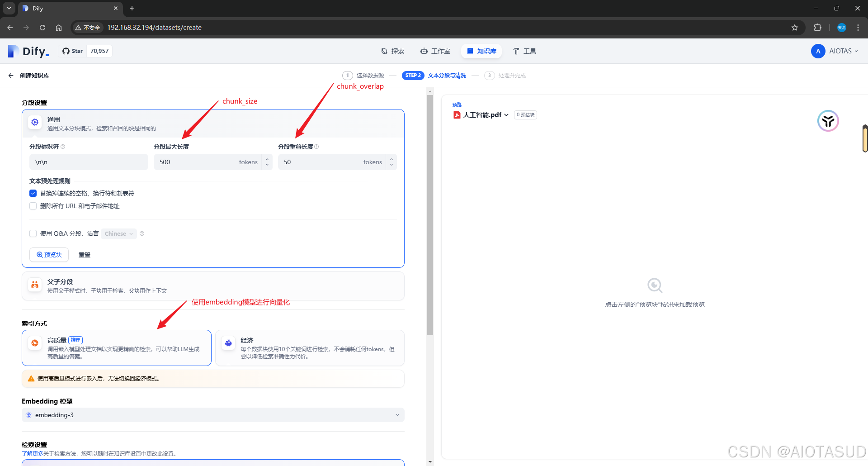Select the 工作室 icon in top navigation
This screenshot has height=466, width=868.
pyautogui.click(x=424, y=51)
